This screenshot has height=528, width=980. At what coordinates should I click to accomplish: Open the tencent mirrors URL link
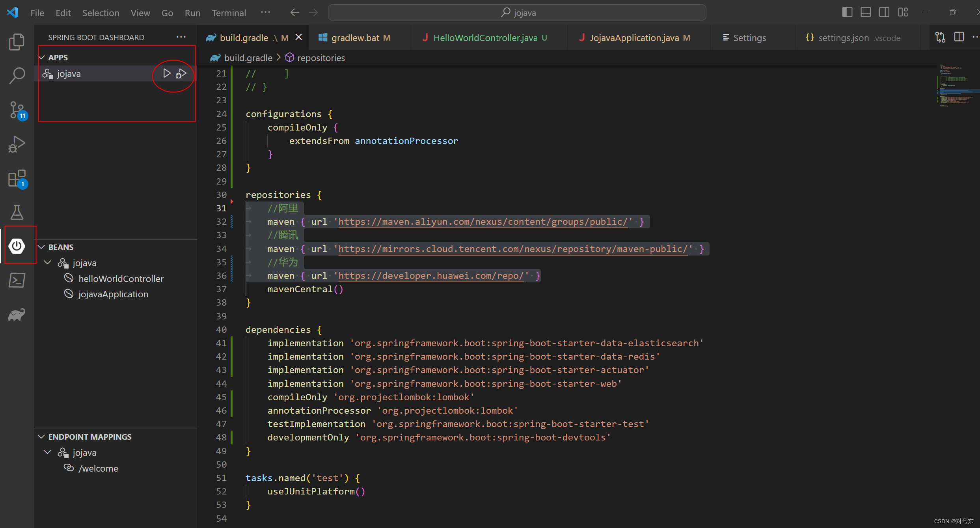[x=513, y=249]
